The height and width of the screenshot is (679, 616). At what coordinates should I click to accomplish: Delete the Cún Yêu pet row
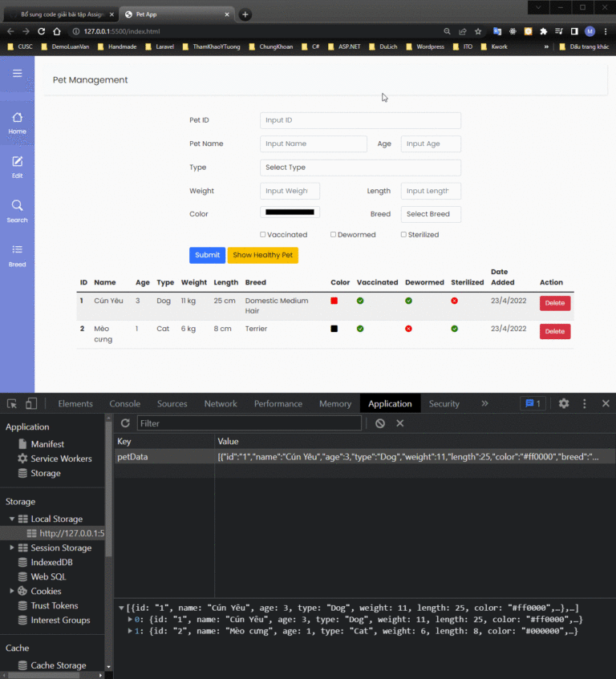point(554,303)
